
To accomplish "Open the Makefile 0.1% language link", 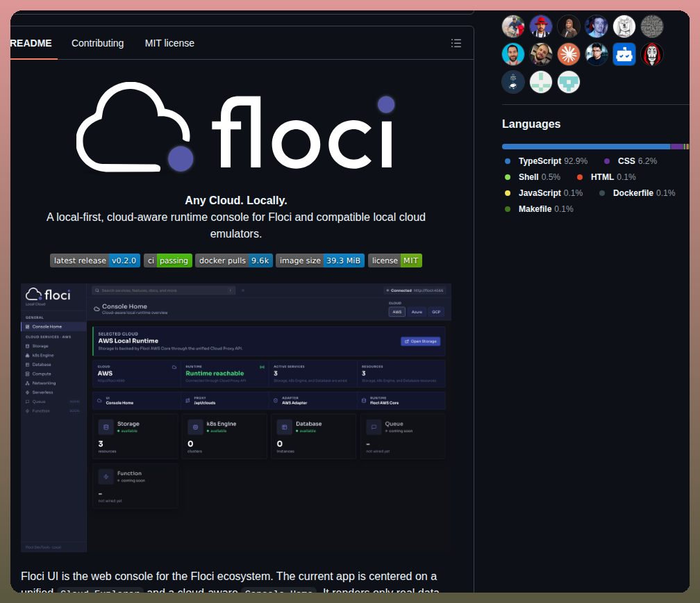I will (x=539, y=209).
